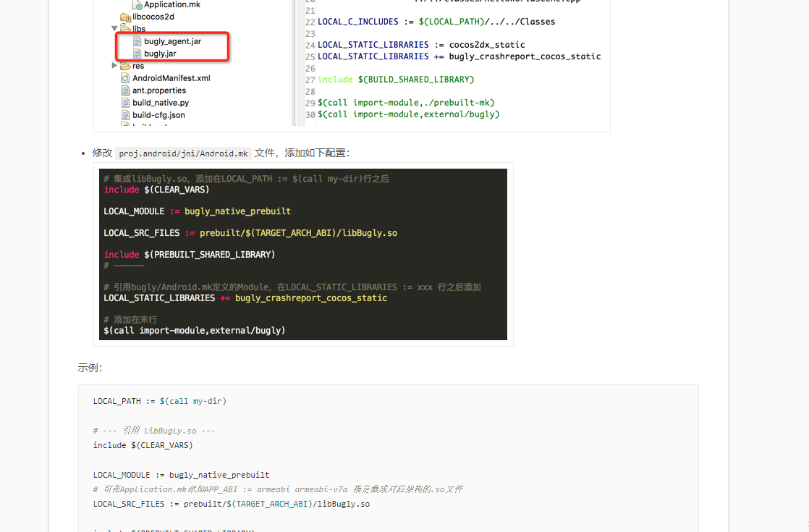Click editor line 22 LOCAL_C_INCLUDES

[x=436, y=22]
